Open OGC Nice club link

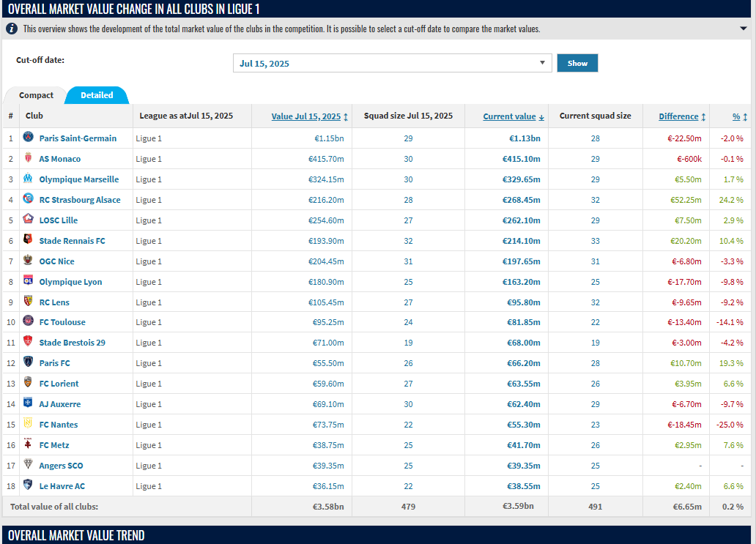click(56, 261)
